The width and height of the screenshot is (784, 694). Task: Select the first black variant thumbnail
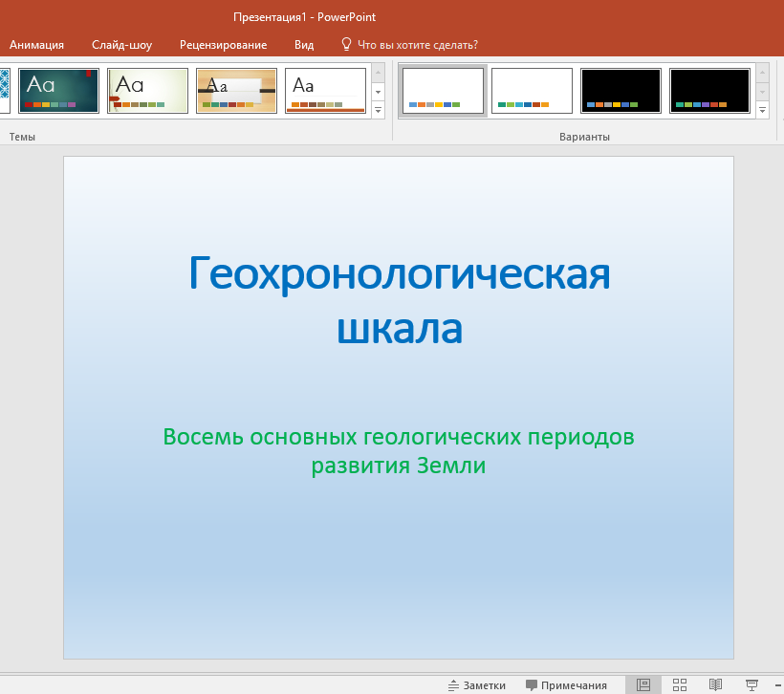point(621,91)
